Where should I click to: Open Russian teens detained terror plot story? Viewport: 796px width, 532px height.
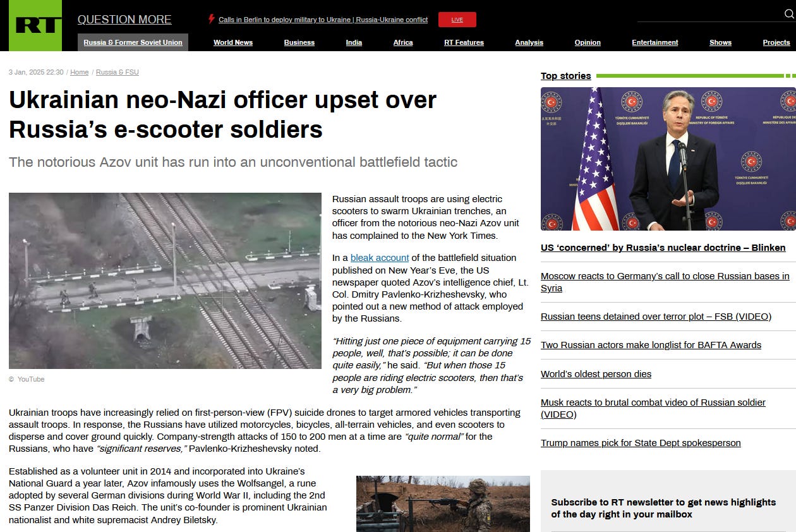tap(656, 317)
